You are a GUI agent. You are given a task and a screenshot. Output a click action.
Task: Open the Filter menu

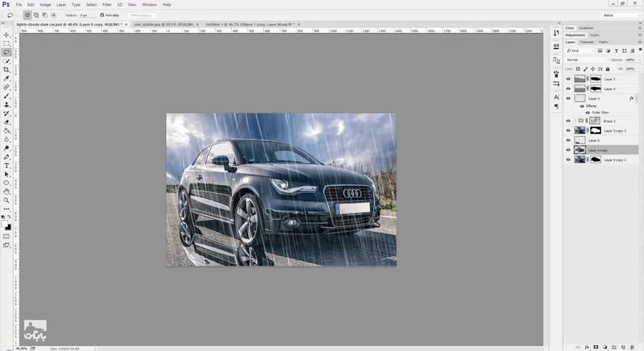click(x=107, y=4)
